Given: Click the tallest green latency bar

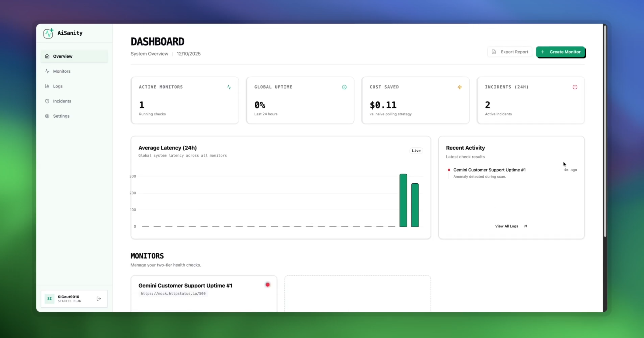Looking at the screenshot, I should coord(403,200).
